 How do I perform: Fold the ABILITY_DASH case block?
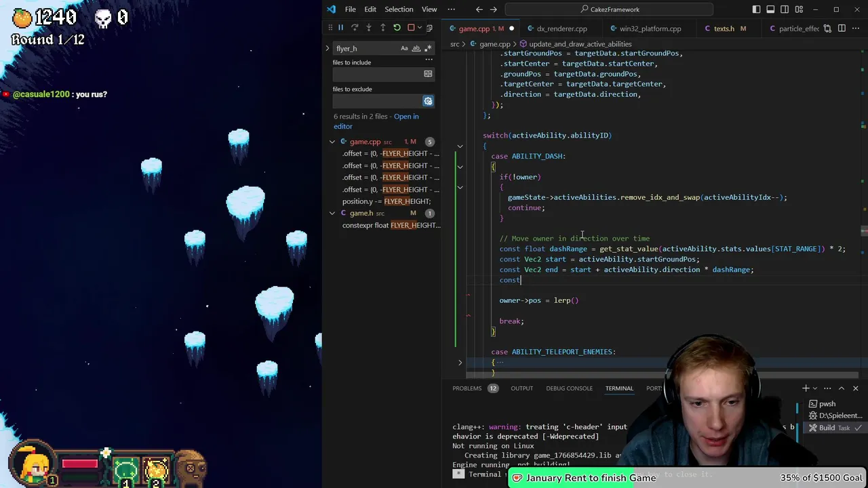[460, 167]
